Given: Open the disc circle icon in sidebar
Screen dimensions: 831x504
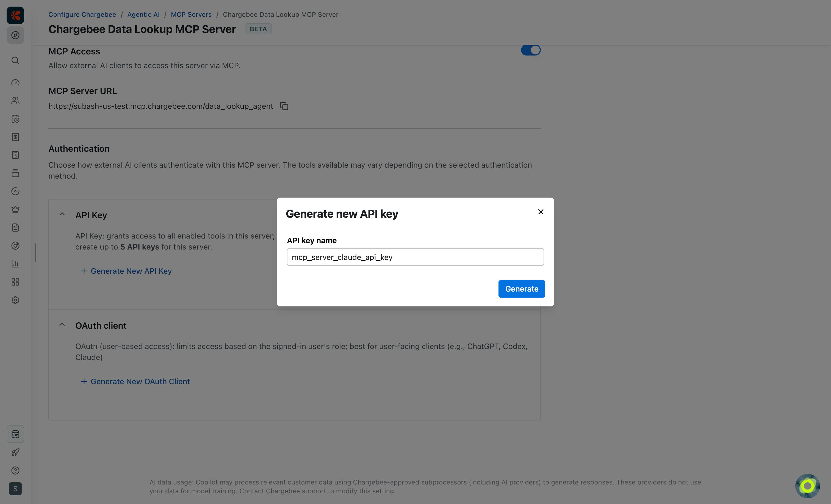Looking at the screenshot, I should (15, 191).
